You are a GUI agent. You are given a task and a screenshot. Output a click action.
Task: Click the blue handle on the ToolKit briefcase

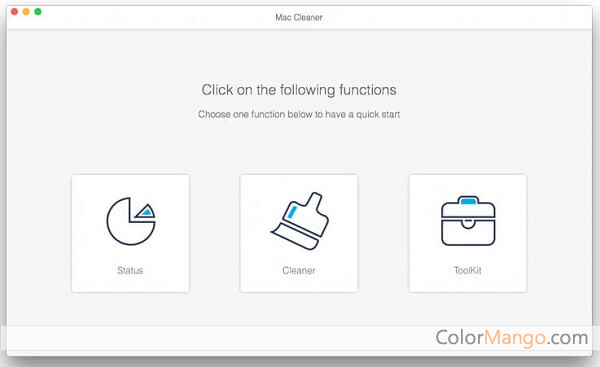468,200
